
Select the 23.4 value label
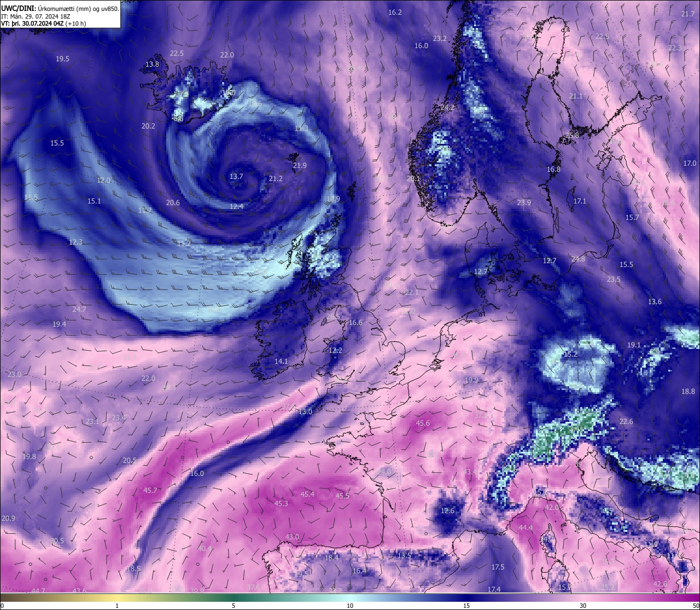[x=119, y=417]
